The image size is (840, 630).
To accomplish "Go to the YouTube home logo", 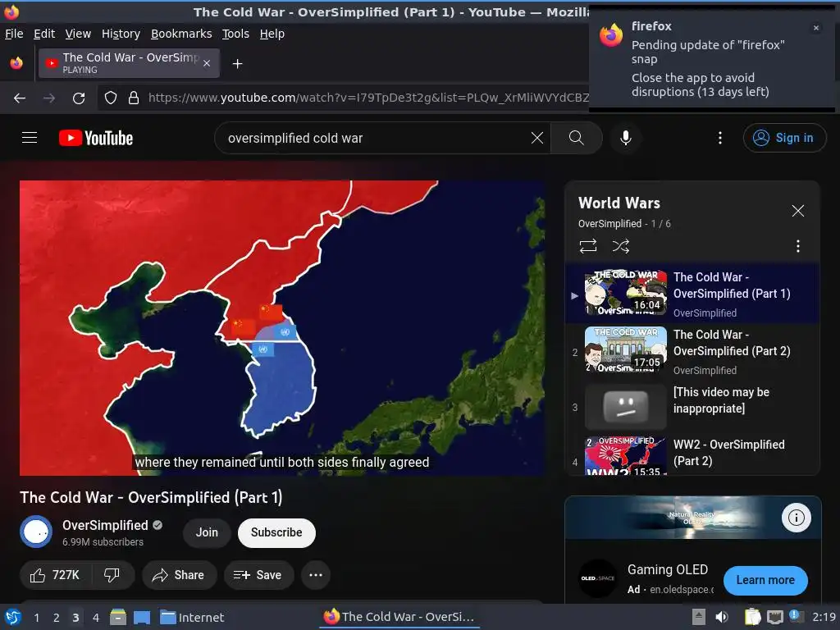I will pyautogui.click(x=96, y=138).
